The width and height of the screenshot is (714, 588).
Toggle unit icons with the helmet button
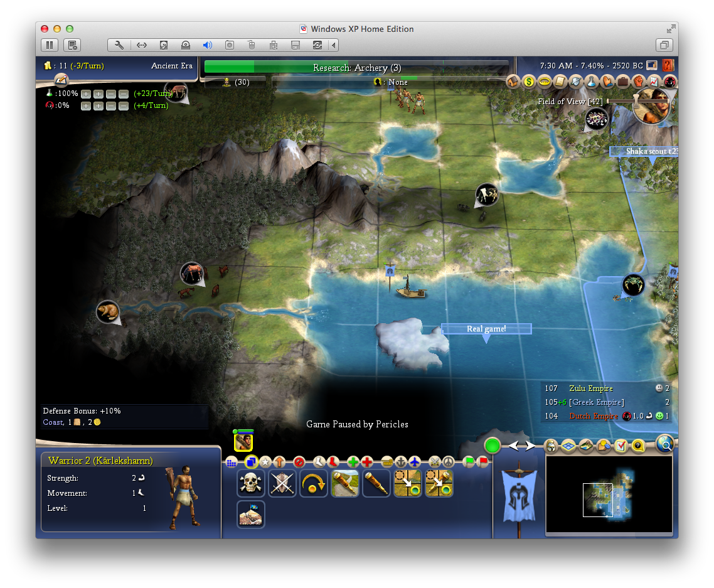[551, 446]
